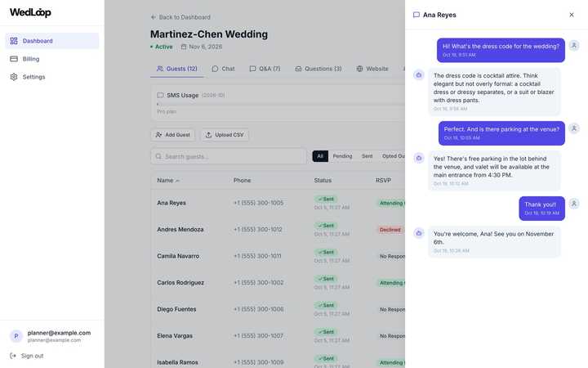Click the calendar icon by Nov 6 date
This screenshot has height=368, width=588.
pyautogui.click(x=184, y=47)
